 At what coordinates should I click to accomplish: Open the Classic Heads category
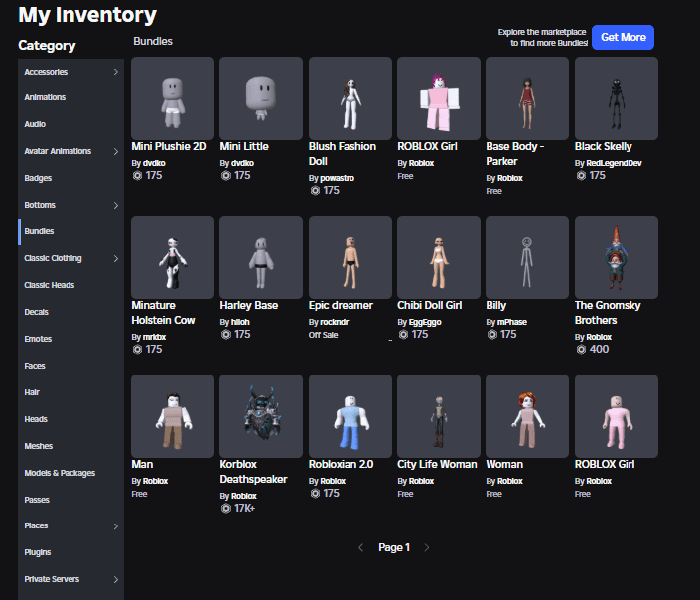tap(49, 286)
